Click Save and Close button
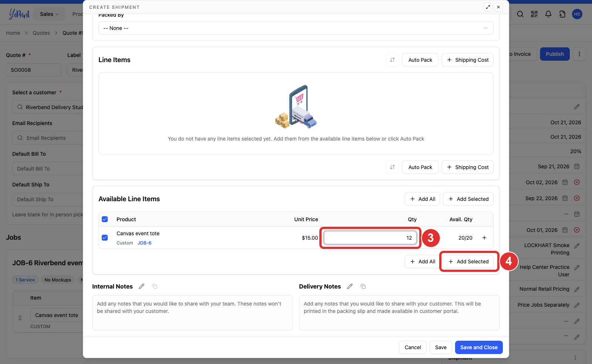The image size is (592, 364). pyautogui.click(x=479, y=347)
